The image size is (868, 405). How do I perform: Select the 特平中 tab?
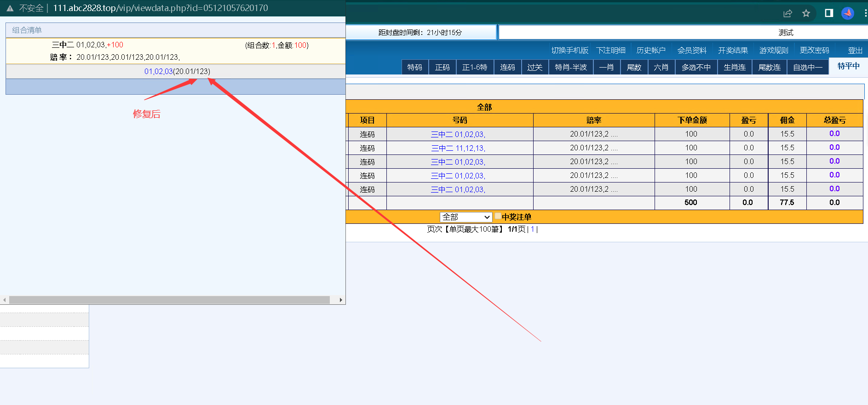[848, 66]
